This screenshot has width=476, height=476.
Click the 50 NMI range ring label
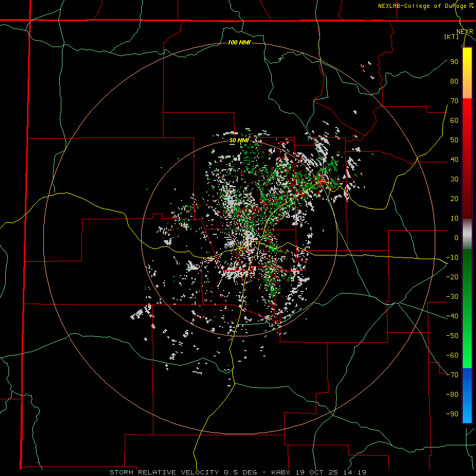(239, 140)
